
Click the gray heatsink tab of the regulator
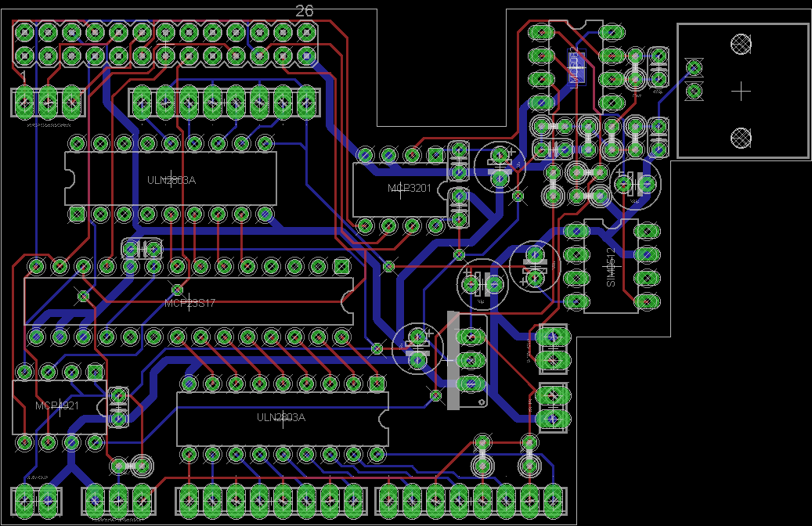[x=453, y=361]
